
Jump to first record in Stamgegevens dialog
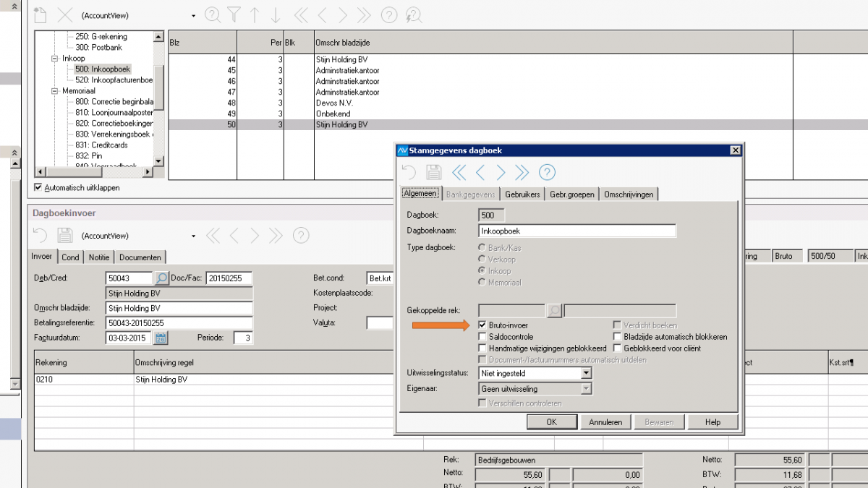pyautogui.click(x=459, y=172)
